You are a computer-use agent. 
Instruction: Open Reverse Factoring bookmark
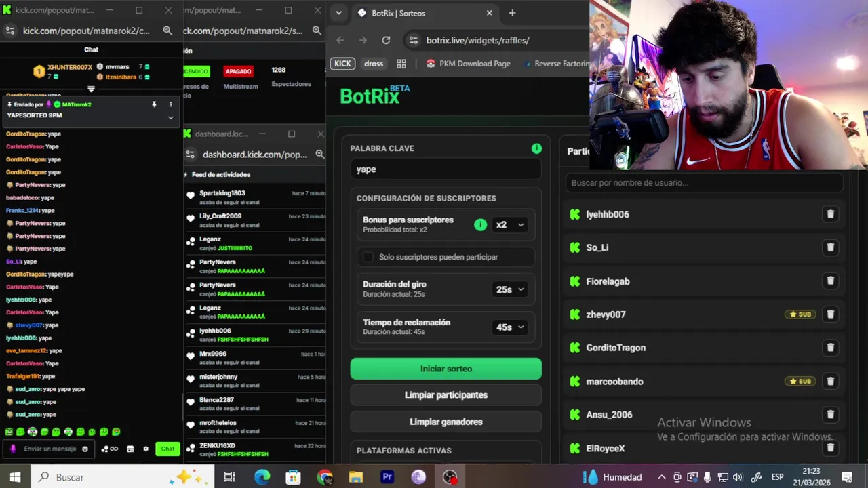[555, 64]
